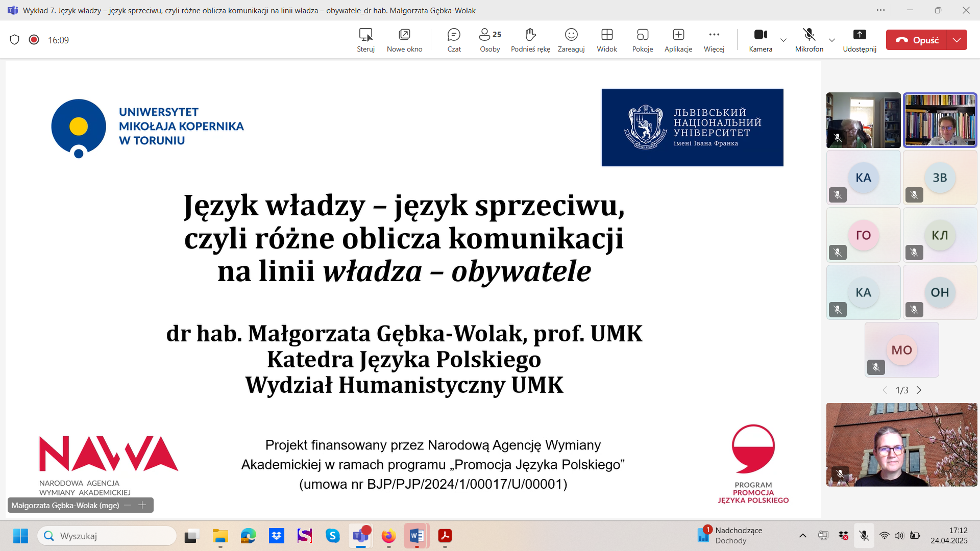Pop out with Nowe okno
The height and width of the screenshot is (551, 980).
pyautogui.click(x=404, y=40)
